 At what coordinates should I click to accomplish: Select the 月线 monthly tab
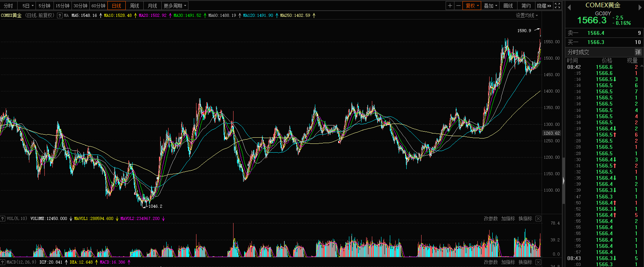[x=152, y=6]
